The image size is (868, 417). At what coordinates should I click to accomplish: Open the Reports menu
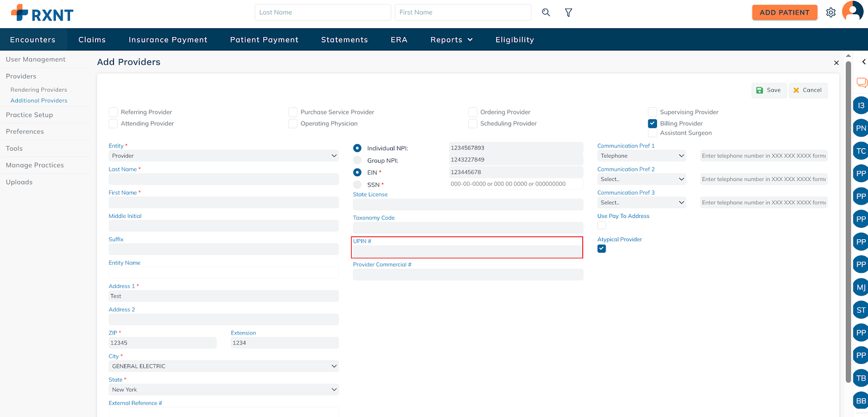click(x=451, y=40)
